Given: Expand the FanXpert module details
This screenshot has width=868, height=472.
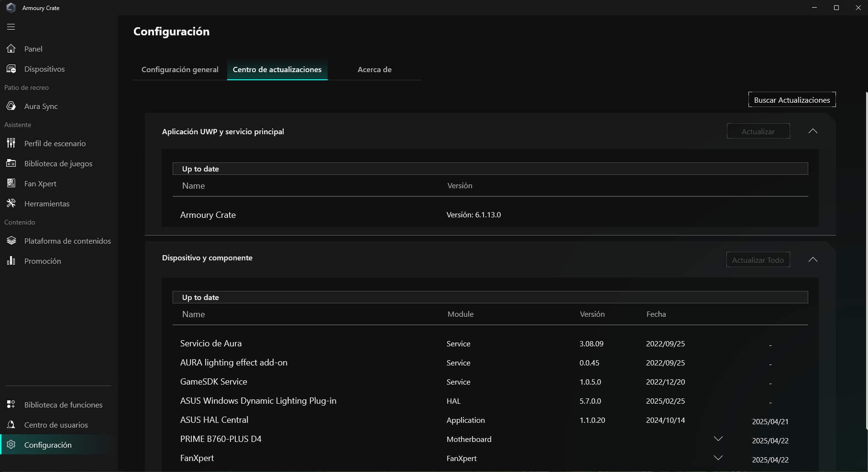Looking at the screenshot, I should click(718, 457).
